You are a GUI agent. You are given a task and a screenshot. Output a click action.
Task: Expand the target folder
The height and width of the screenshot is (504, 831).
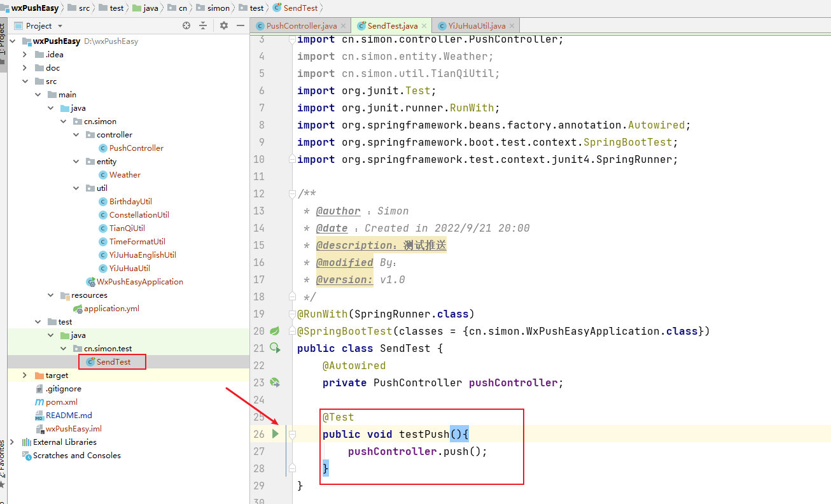25,375
